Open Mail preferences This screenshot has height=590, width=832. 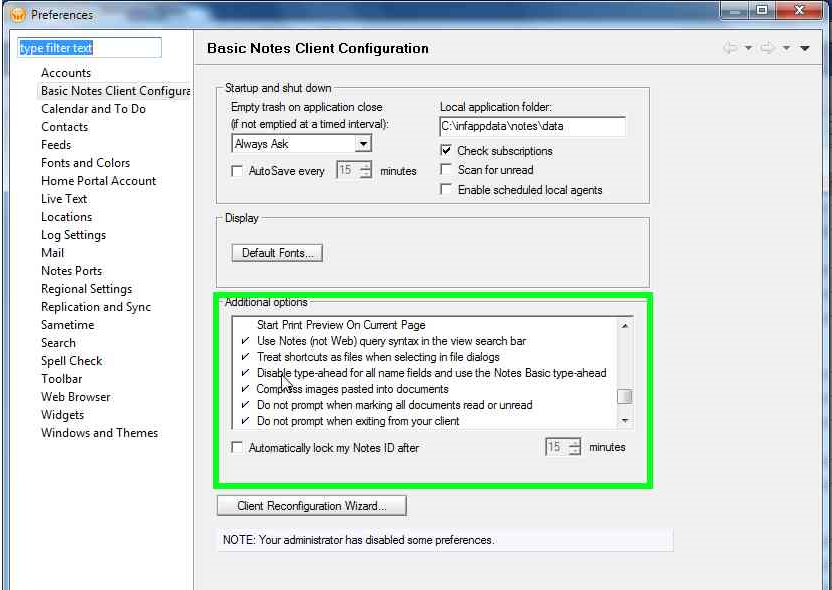53,253
